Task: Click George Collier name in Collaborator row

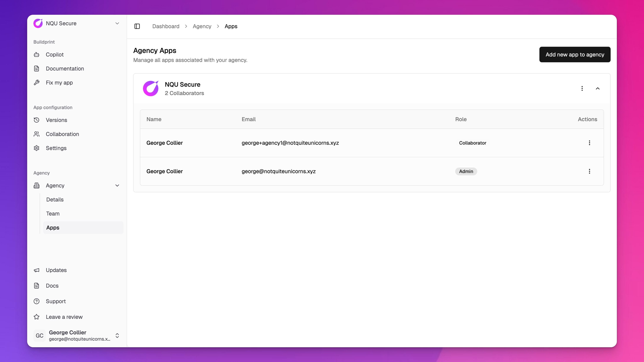Action: (x=165, y=143)
